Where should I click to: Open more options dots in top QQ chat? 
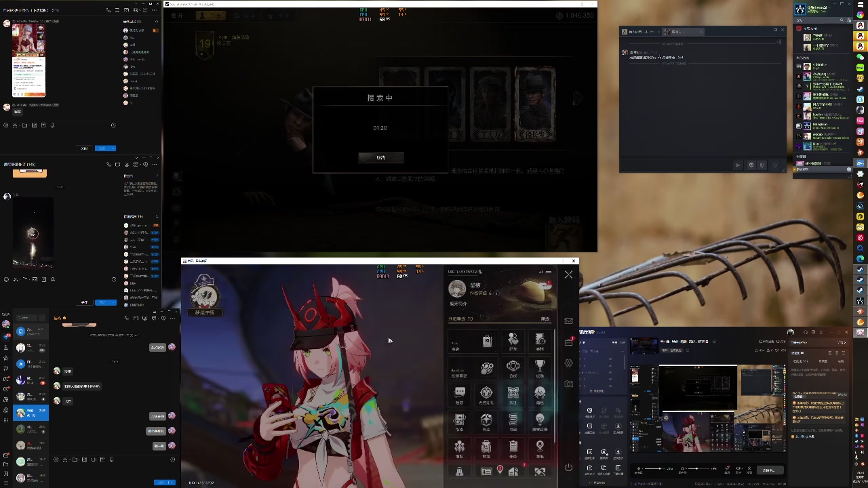click(154, 10)
